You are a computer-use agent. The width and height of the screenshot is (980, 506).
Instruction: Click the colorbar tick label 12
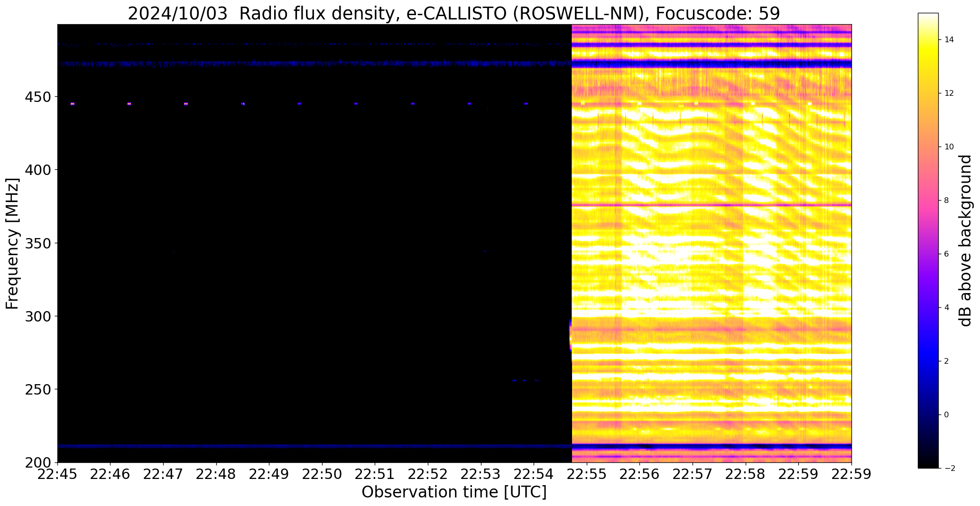click(x=949, y=93)
